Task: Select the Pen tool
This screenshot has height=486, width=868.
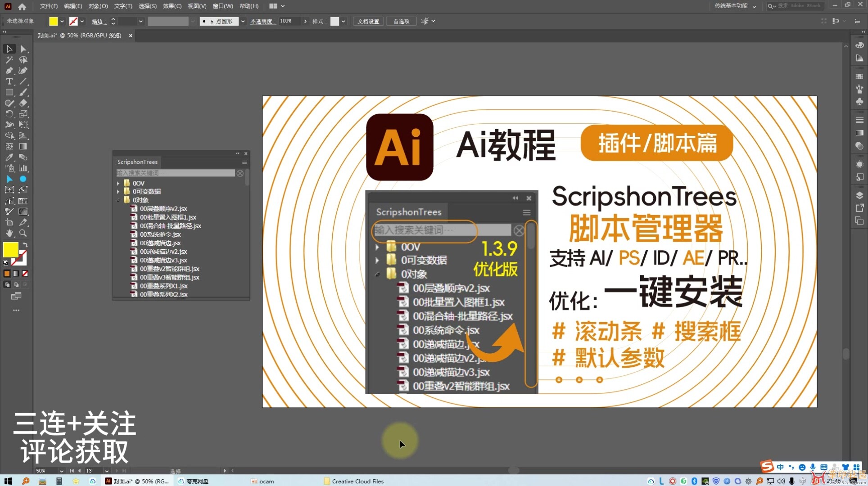Action: pos(9,71)
